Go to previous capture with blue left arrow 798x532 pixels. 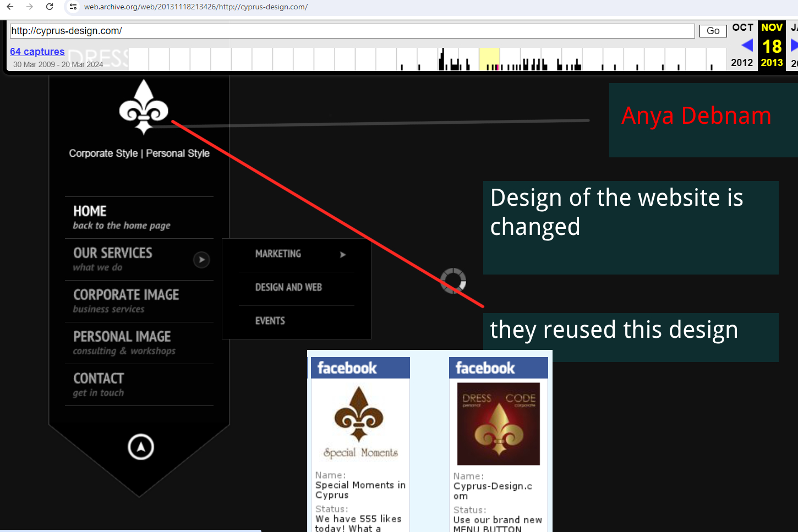pos(747,46)
